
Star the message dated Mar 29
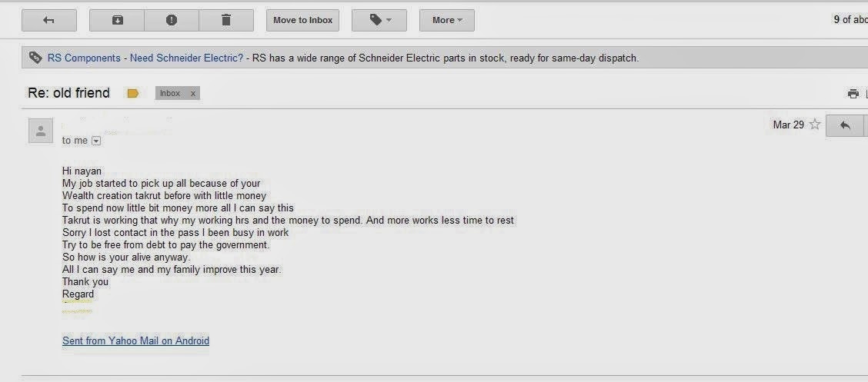815,125
